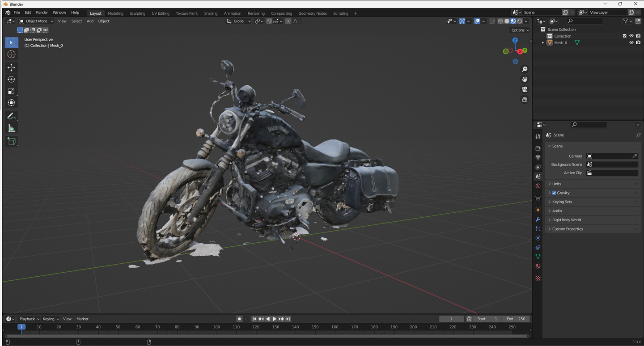This screenshot has height=346, width=644.
Task: Open the Sculpting workspace tab
Action: [137, 13]
